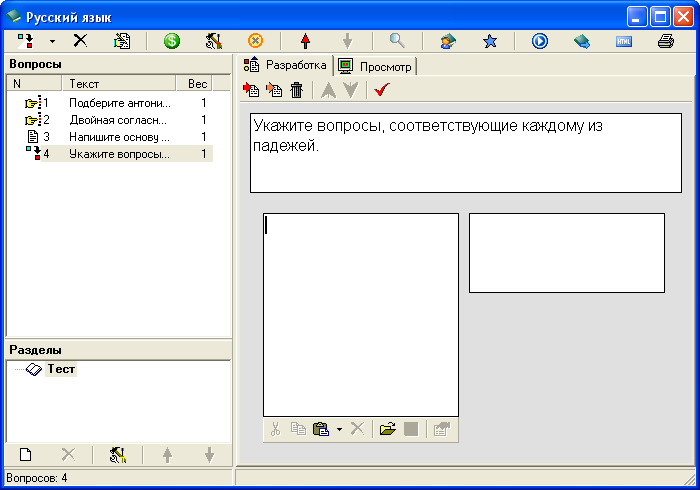Click the blue circular play icon
The height and width of the screenshot is (490, 700).
(540, 41)
